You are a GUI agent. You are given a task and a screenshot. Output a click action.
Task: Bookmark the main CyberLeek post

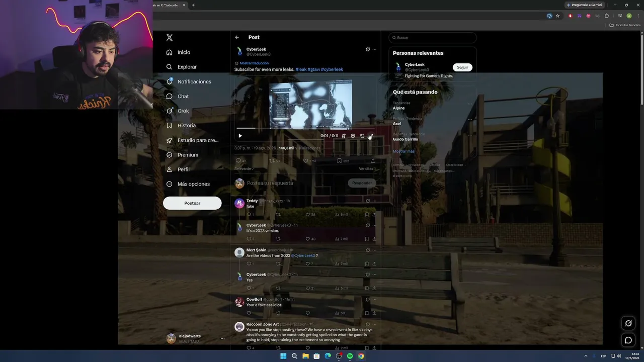tap(340, 161)
